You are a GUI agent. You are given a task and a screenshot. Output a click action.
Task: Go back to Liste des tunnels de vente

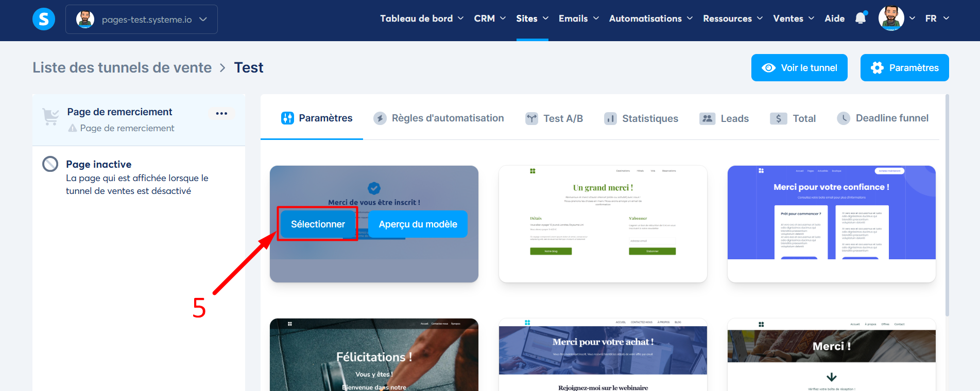point(122,67)
